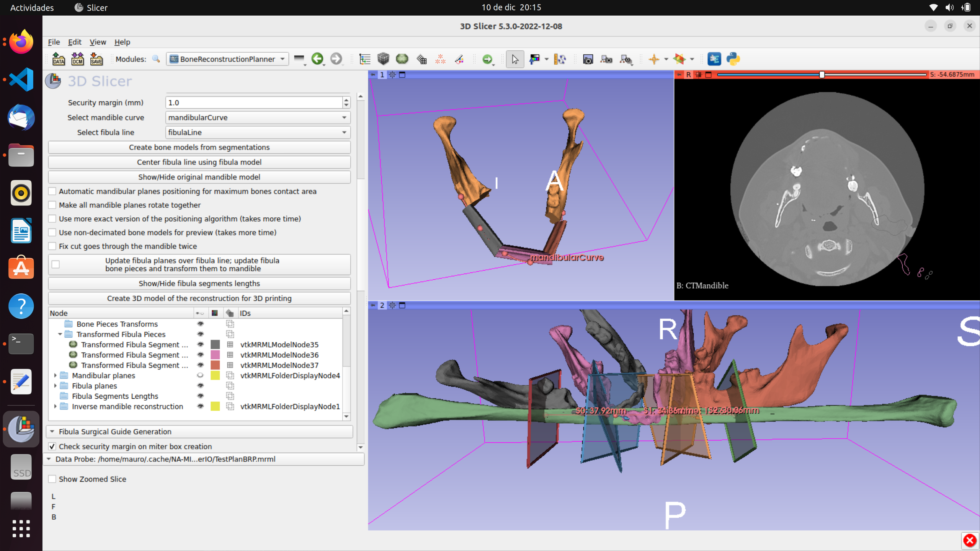This screenshot has height=551, width=980.
Task: Open the View menu
Action: pos(97,42)
